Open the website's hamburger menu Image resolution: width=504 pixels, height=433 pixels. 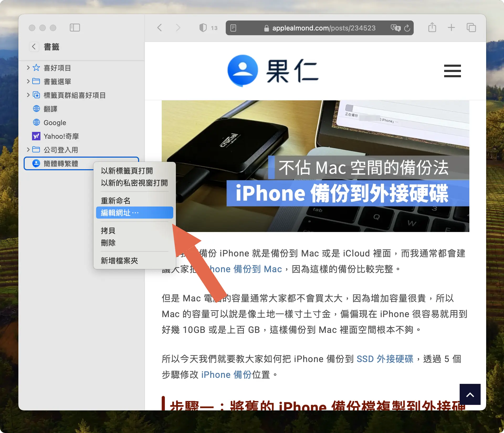click(x=452, y=71)
